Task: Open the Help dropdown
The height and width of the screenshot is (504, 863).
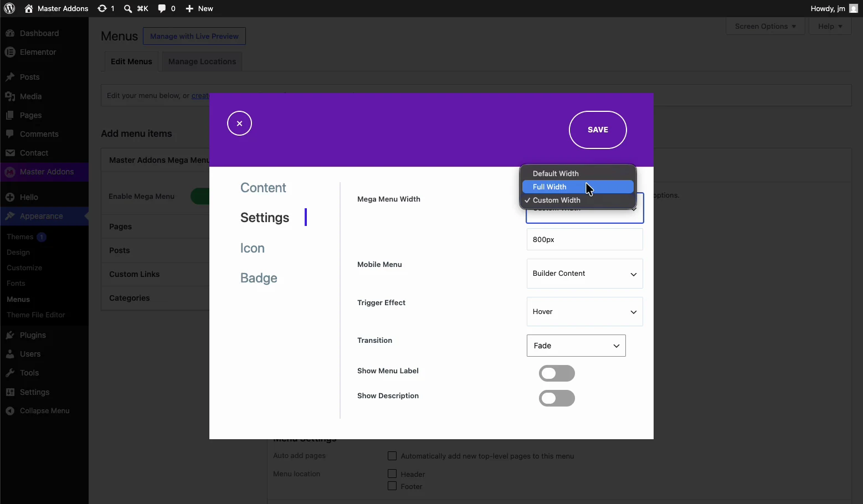Action: click(830, 26)
